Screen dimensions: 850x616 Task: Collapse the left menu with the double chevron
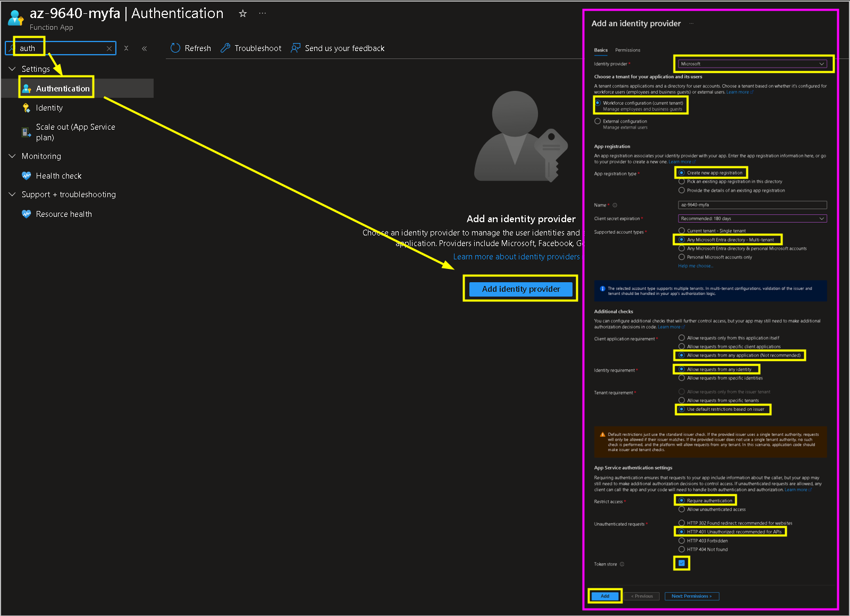pos(144,48)
